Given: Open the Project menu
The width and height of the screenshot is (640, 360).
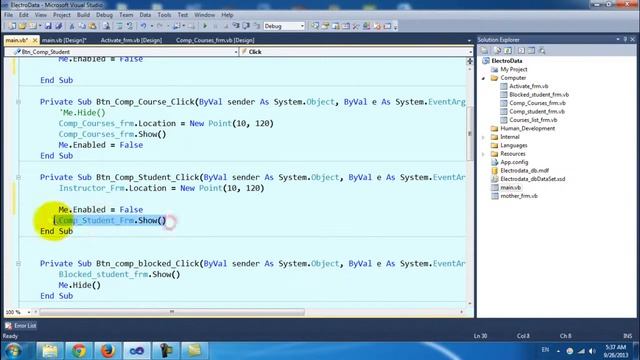Looking at the screenshot, I should coord(62,15).
